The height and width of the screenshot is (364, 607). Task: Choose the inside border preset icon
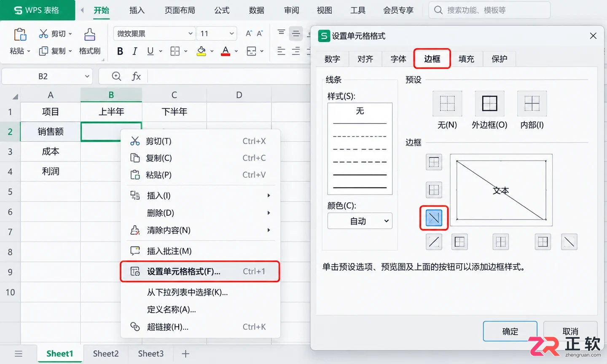[x=532, y=103]
